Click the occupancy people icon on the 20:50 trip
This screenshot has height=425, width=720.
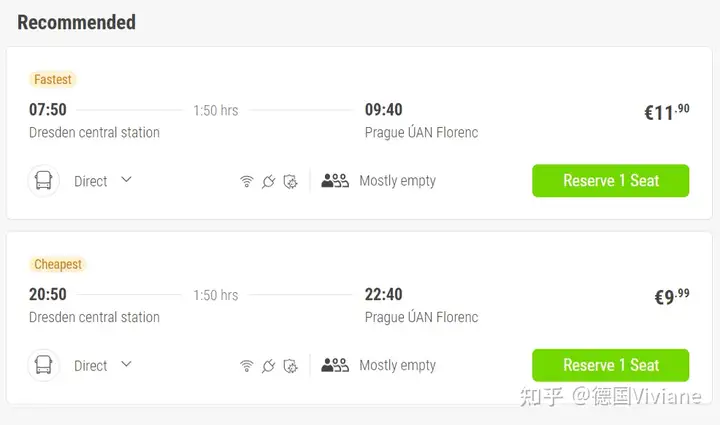(335, 365)
